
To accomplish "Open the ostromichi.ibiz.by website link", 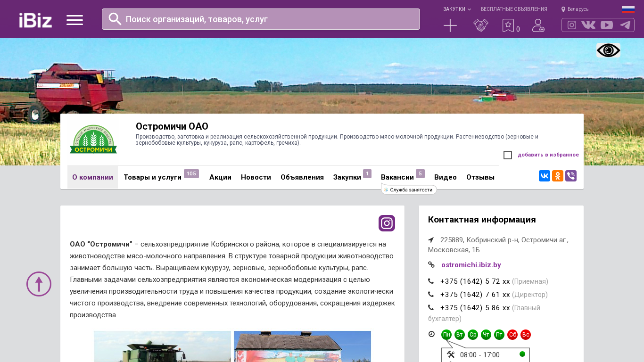I will point(471,265).
